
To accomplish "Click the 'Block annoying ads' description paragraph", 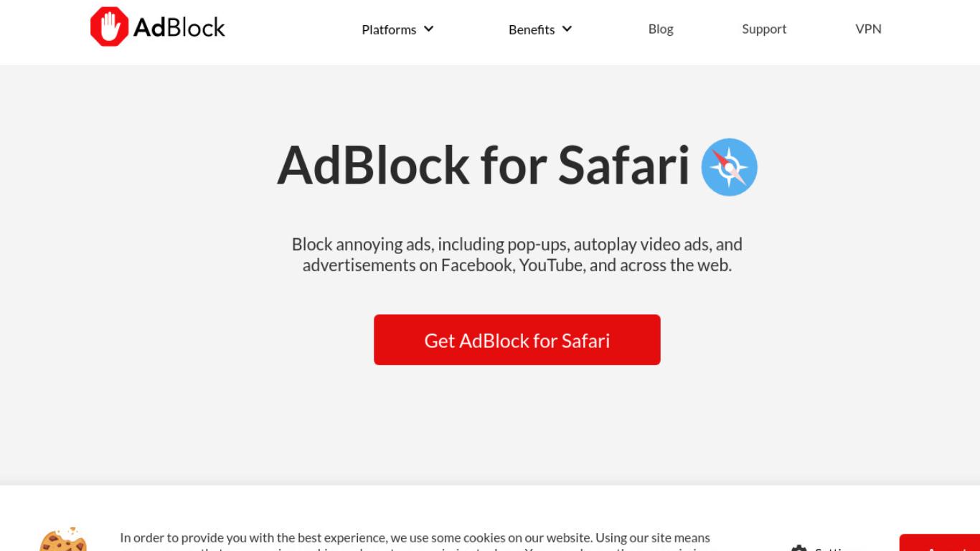I will (x=517, y=255).
